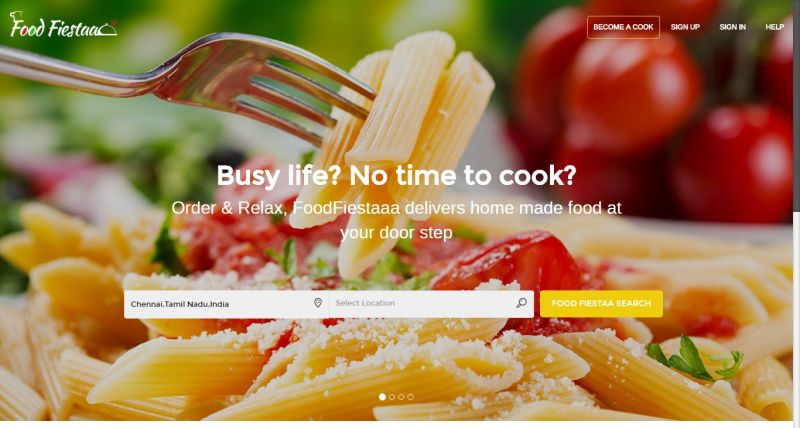Viewport: 800px width, 428px height.
Task: Switch to the second carousel slide dot
Action: coord(392,397)
